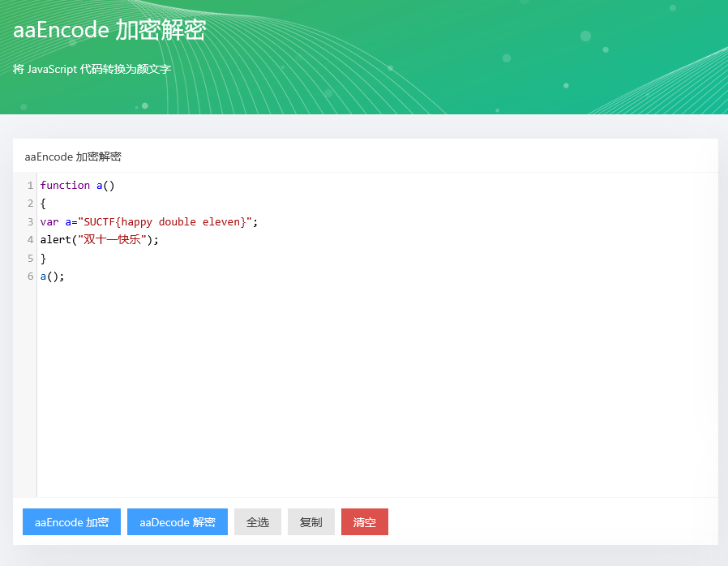Click the closing brace on line 5
728x566 pixels.
[x=43, y=258]
